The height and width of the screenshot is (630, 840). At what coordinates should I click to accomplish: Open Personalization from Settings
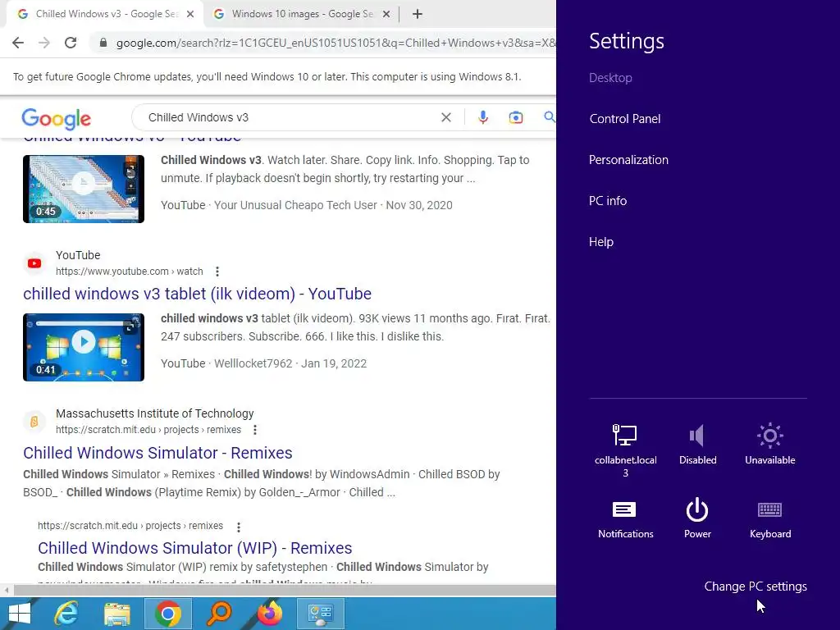628,160
